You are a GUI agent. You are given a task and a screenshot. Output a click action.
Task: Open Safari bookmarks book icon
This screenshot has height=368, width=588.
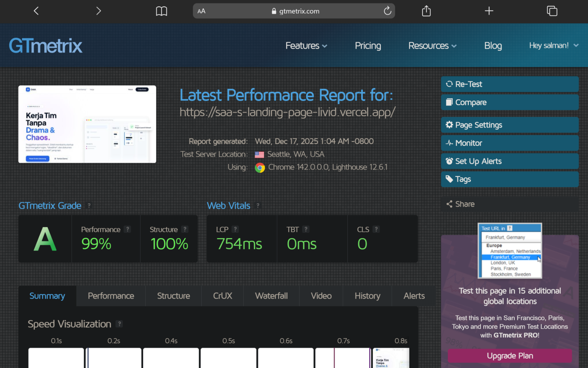click(161, 11)
